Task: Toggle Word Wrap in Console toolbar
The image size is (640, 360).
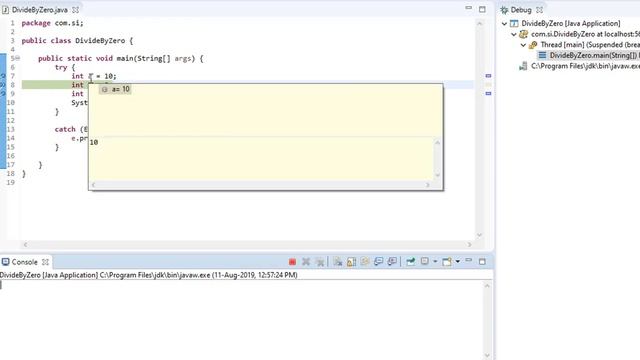Action: click(365, 262)
